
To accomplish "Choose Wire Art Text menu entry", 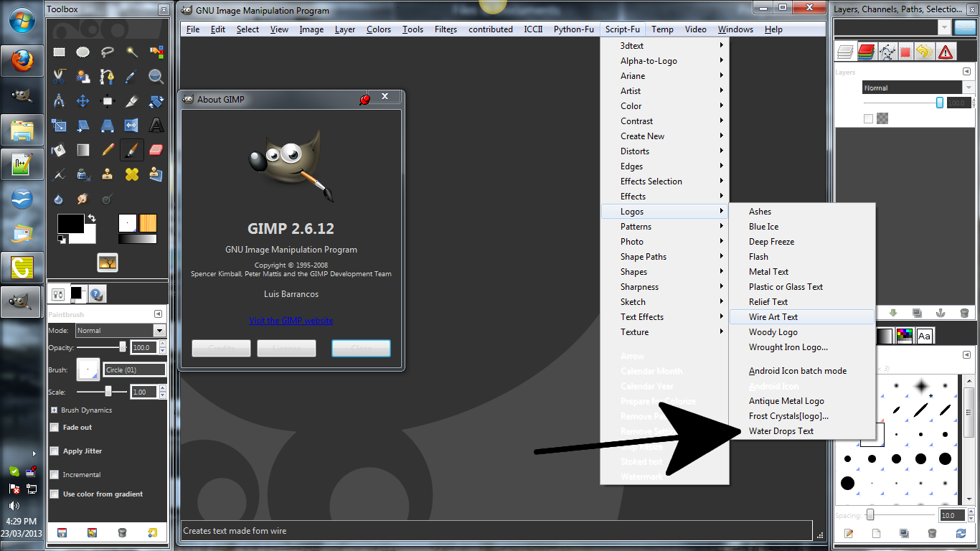I will (802, 317).
